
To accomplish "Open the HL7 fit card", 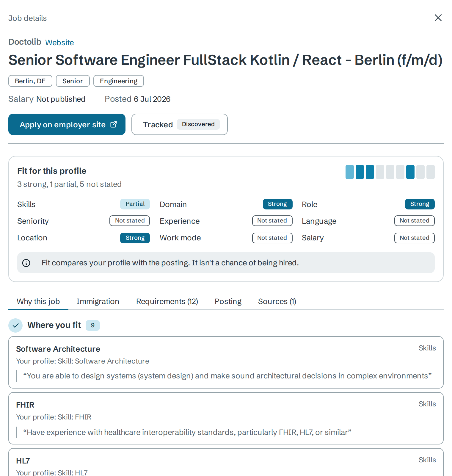I will tap(226, 462).
